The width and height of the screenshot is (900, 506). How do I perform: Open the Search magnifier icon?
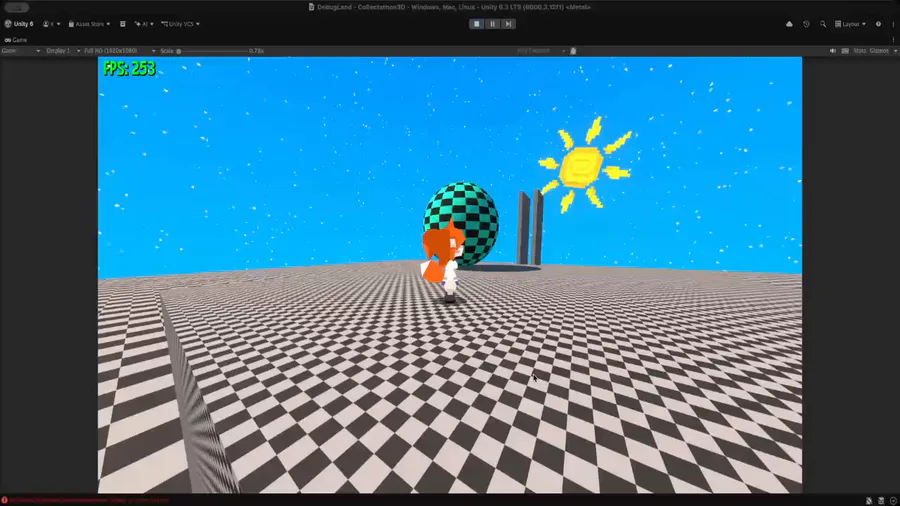[x=823, y=24]
